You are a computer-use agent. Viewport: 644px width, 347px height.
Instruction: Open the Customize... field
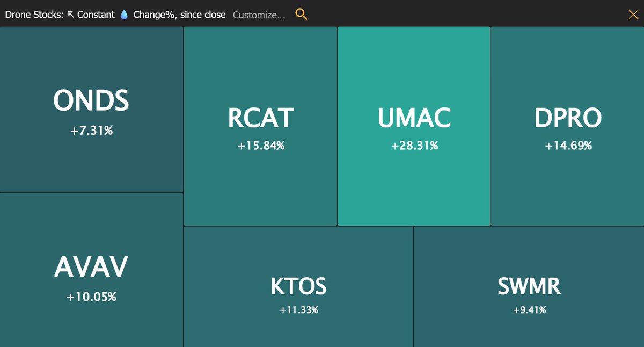tap(259, 15)
